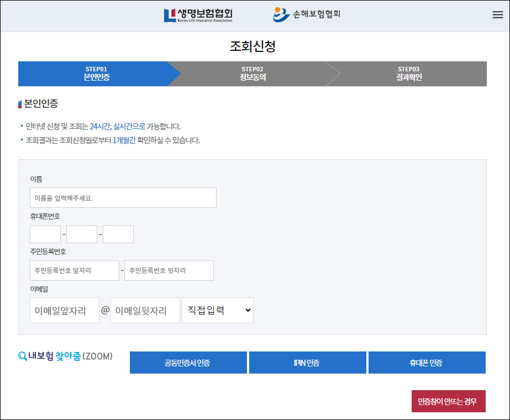The height and width of the screenshot is (420, 510).
Task: Click the 주민등록번호 앞자리 input field
Action: click(x=74, y=270)
